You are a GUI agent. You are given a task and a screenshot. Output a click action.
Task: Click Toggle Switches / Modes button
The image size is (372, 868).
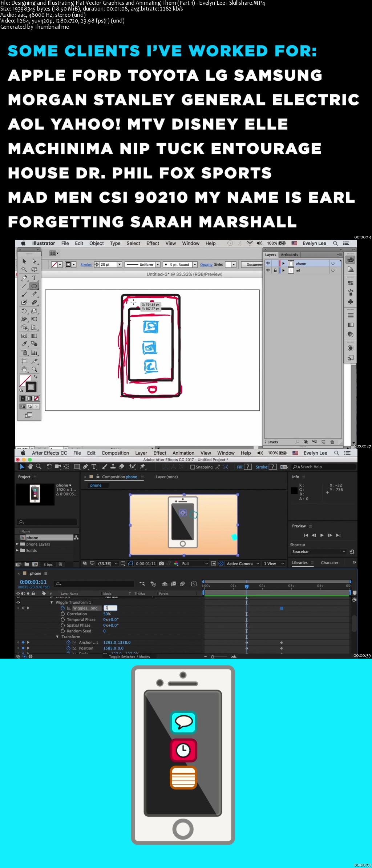(x=129, y=656)
